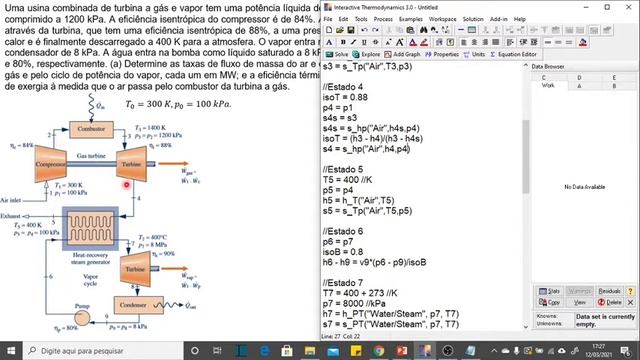
Task: Click the line 'isoT = 0.88' in the editor
Action: (345, 97)
